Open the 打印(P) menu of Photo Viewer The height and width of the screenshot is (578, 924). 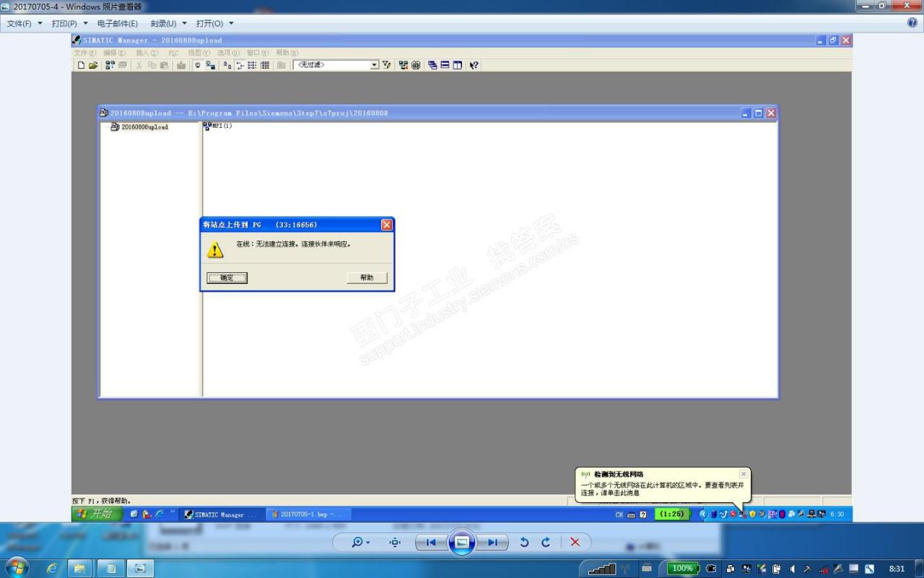click(x=69, y=23)
